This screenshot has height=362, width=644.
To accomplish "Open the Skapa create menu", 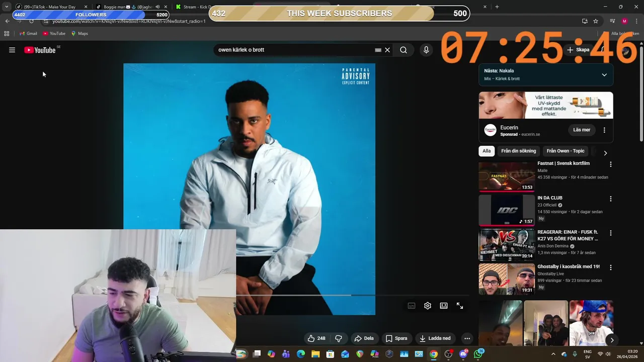I will (578, 50).
